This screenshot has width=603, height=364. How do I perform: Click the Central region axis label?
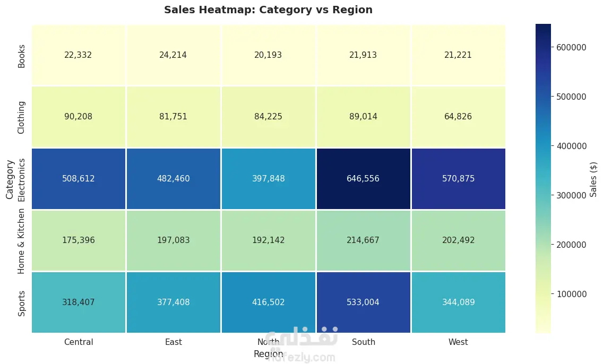point(79,342)
